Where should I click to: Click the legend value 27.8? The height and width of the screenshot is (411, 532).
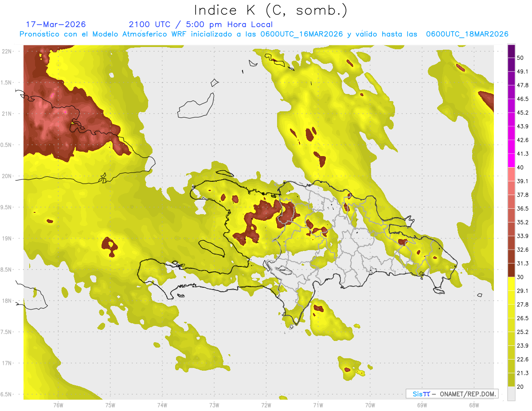coord(522,305)
